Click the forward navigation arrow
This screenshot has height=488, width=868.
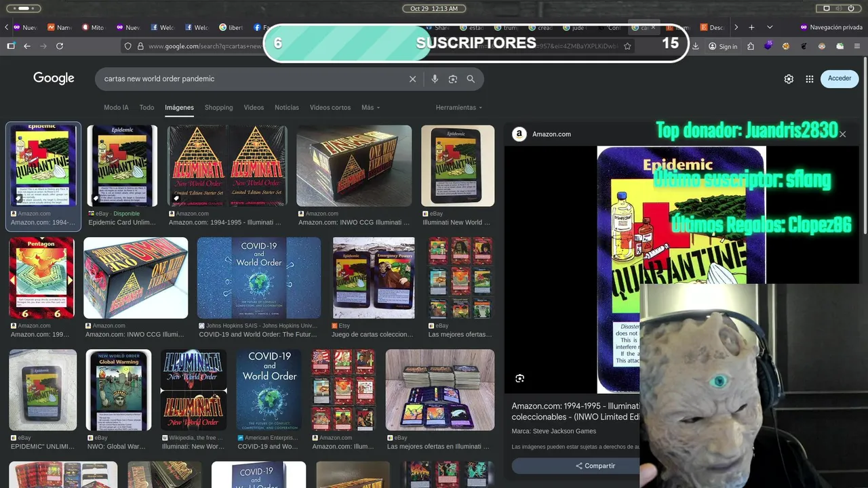coord(43,46)
